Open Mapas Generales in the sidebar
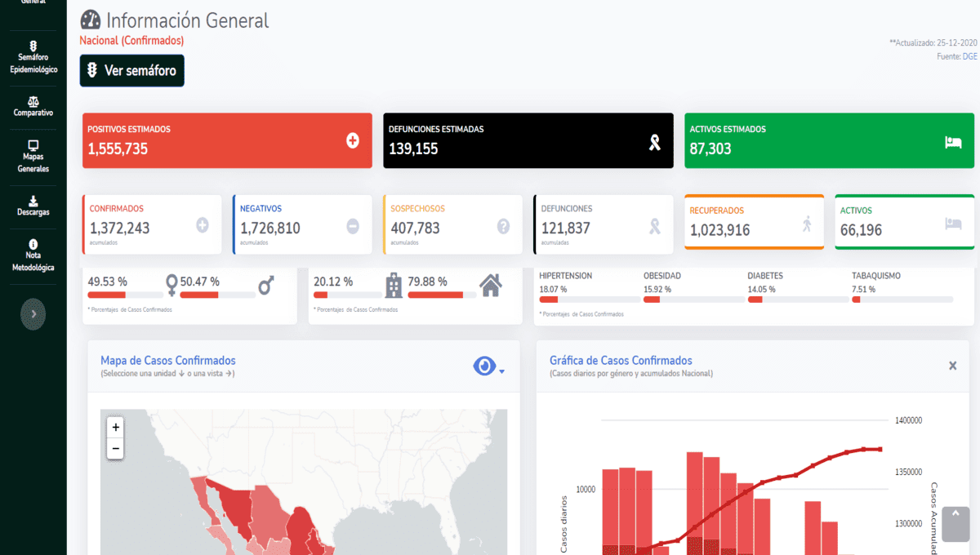Screen dimensions: 980x555 pos(33,156)
